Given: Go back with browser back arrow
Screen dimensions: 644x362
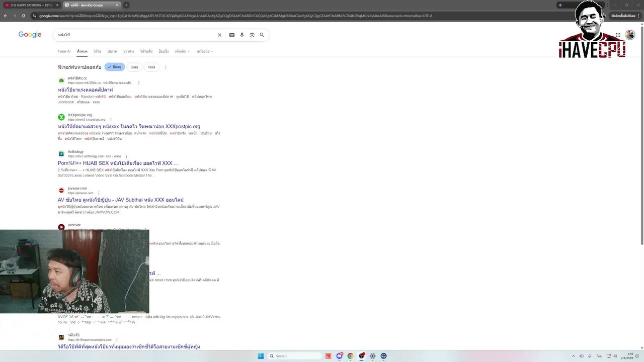Looking at the screenshot, I should pos(6,16).
